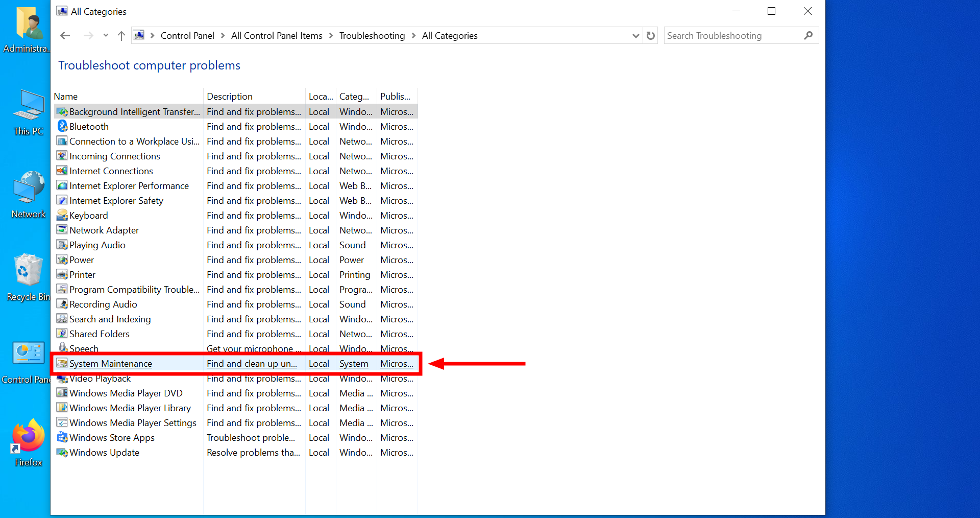This screenshot has height=518, width=980.
Task: Expand the address bar history dropdown
Action: [x=635, y=36]
